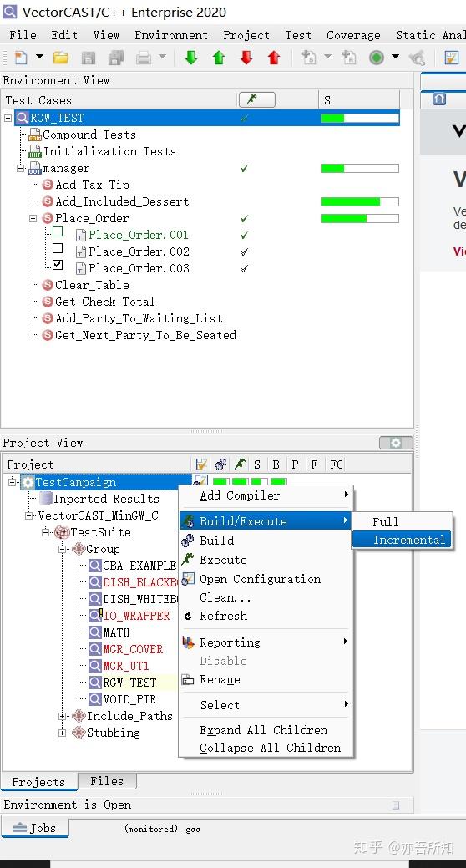Click the green record circle toolbar icon
The height and width of the screenshot is (868, 466).
377,58
